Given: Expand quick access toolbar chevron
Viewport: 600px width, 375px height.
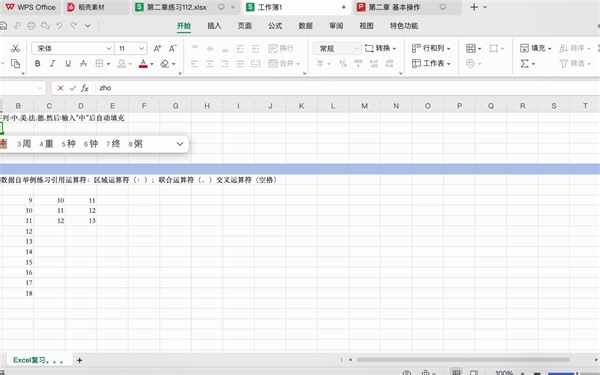Looking at the screenshot, I should pos(88,26).
